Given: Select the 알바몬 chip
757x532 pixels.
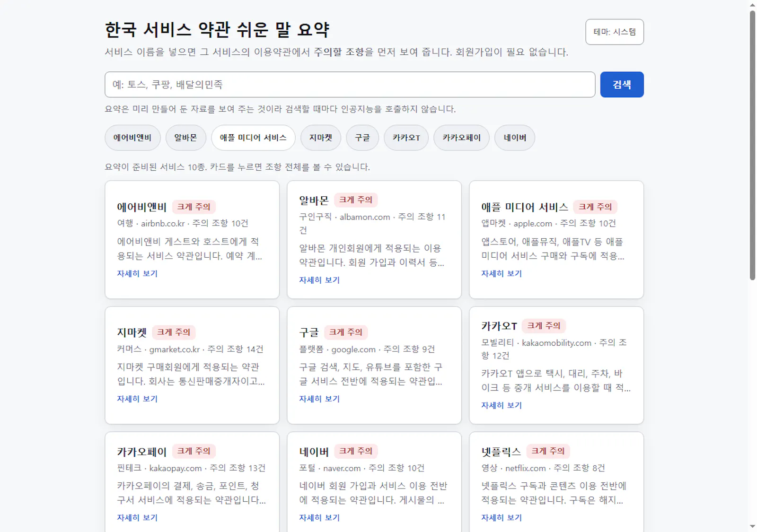Looking at the screenshot, I should (185, 138).
